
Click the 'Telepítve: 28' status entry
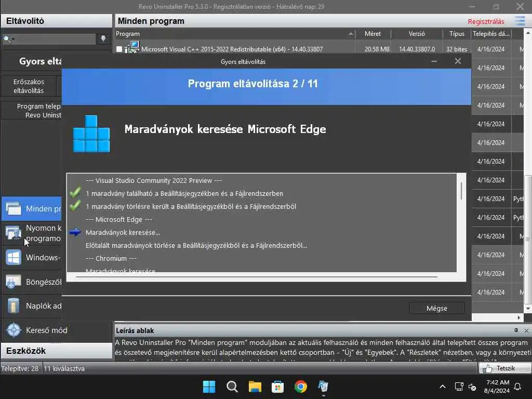coord(20,368)
